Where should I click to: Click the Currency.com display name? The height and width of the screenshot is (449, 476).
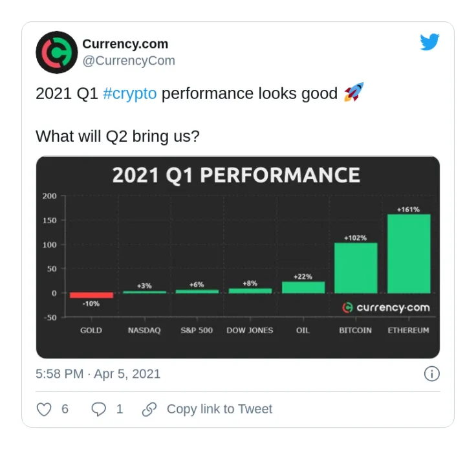[125, 44]
